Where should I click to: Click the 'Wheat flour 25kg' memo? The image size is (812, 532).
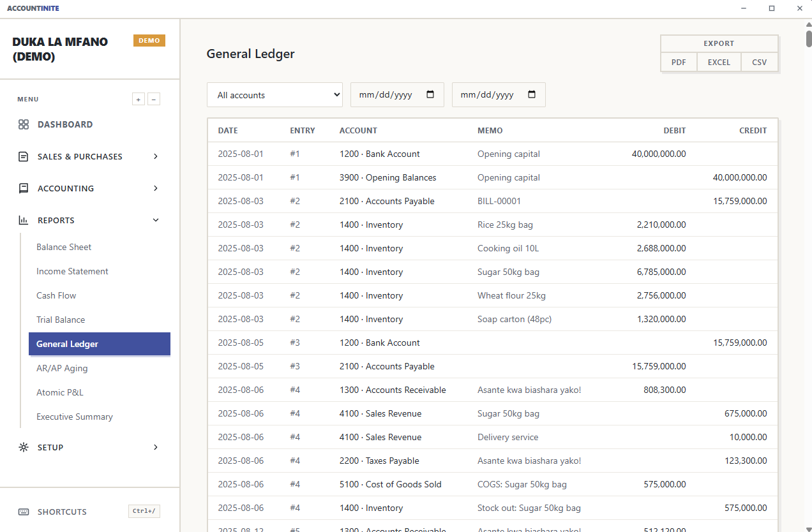[x=511, y=295]
